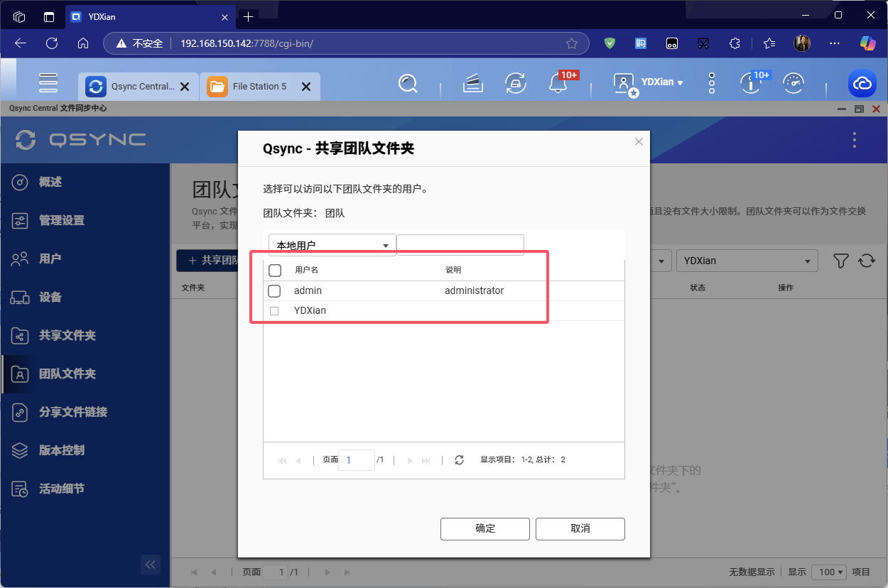Go to last page in dialog pager

pos(426,460)
